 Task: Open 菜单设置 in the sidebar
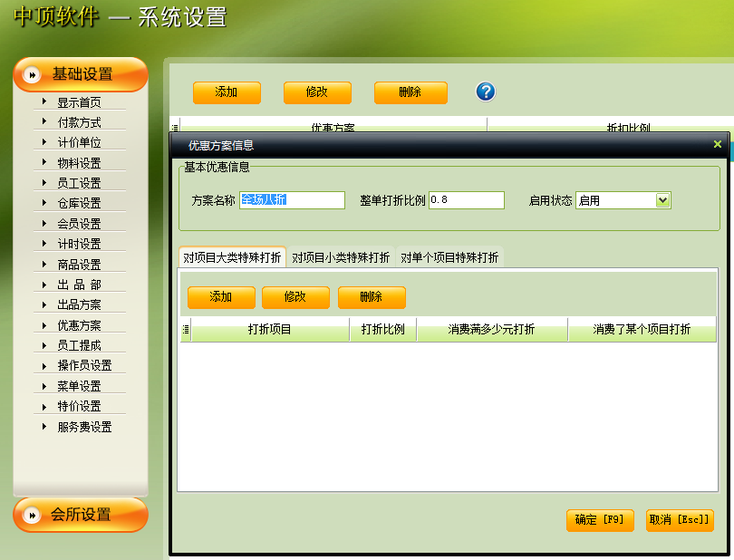tap(79, 386)
